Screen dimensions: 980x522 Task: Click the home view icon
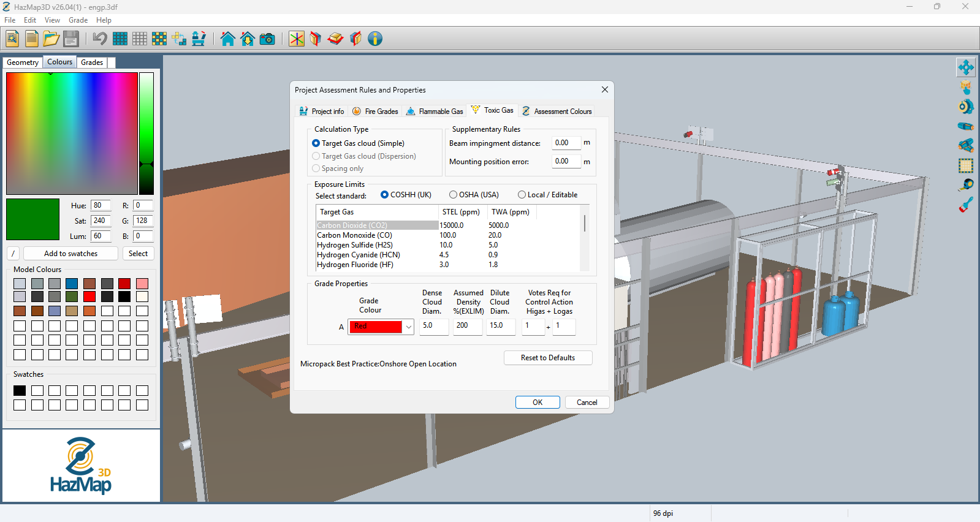(x=228, y=39)
